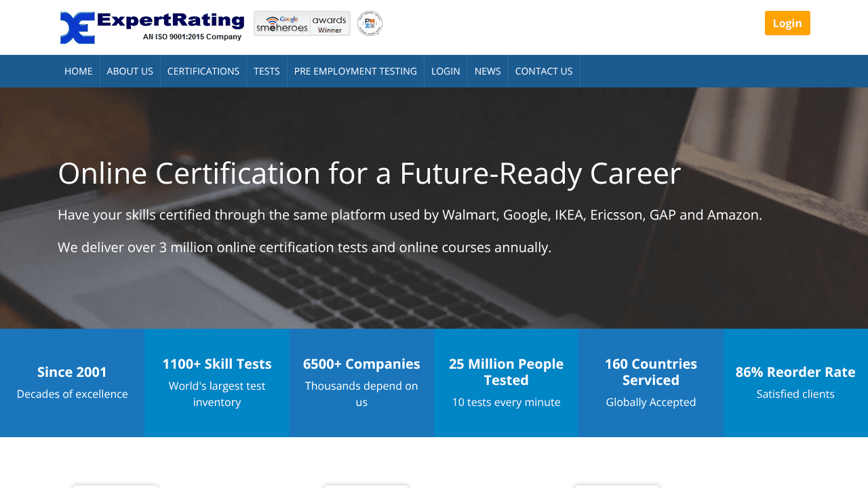Click the '86% Reorder Rate' tile
868x488 pixels.
pyautogui.click(x=795, y=383)
